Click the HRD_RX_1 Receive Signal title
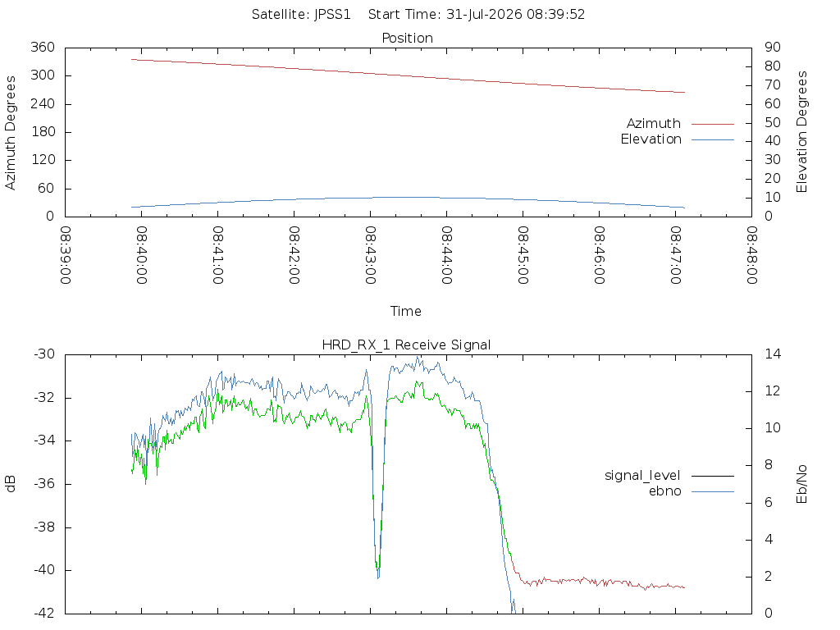Screen dimensions: 840x630 [x=406, y=345]
